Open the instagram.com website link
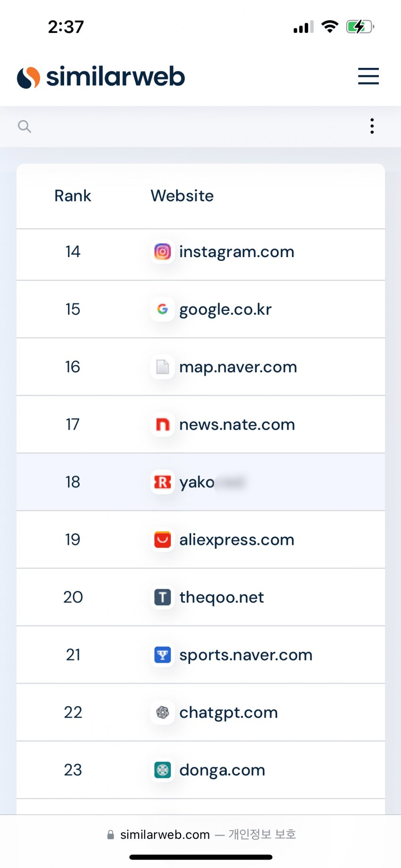 [236, 252]
